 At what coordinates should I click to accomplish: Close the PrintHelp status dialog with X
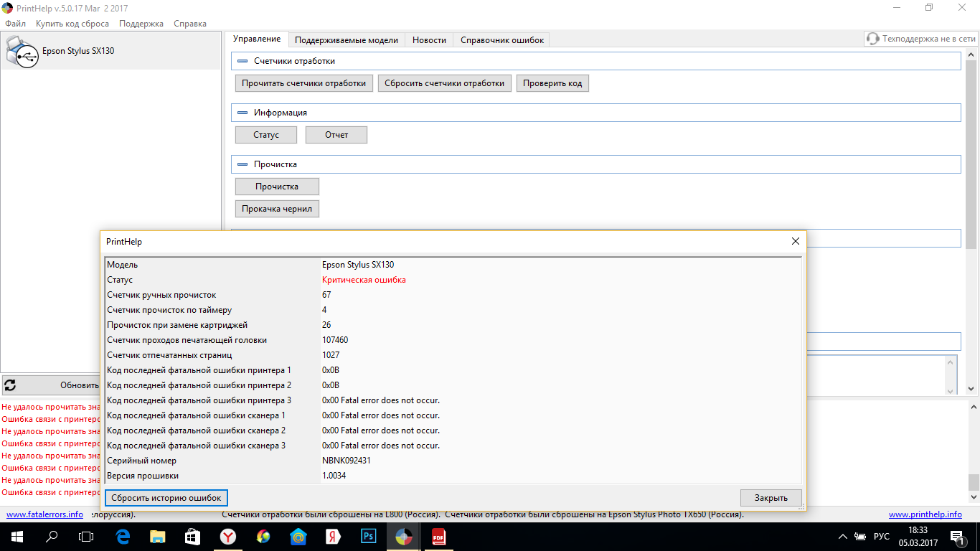click(795, 242)
